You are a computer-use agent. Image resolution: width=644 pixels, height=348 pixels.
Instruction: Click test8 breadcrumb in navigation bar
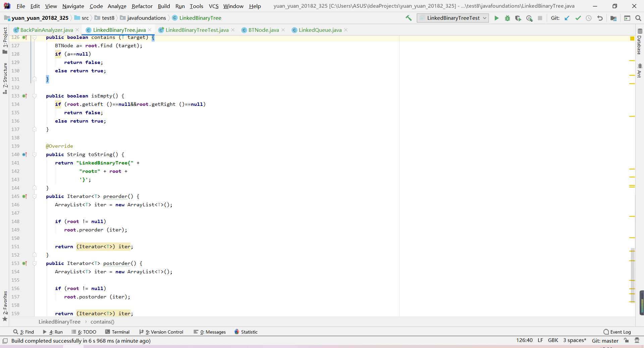(x=108, y=18)
